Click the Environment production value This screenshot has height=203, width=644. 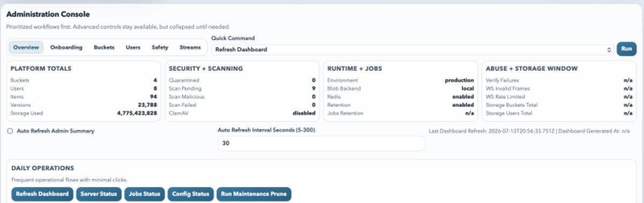(459, 80)
